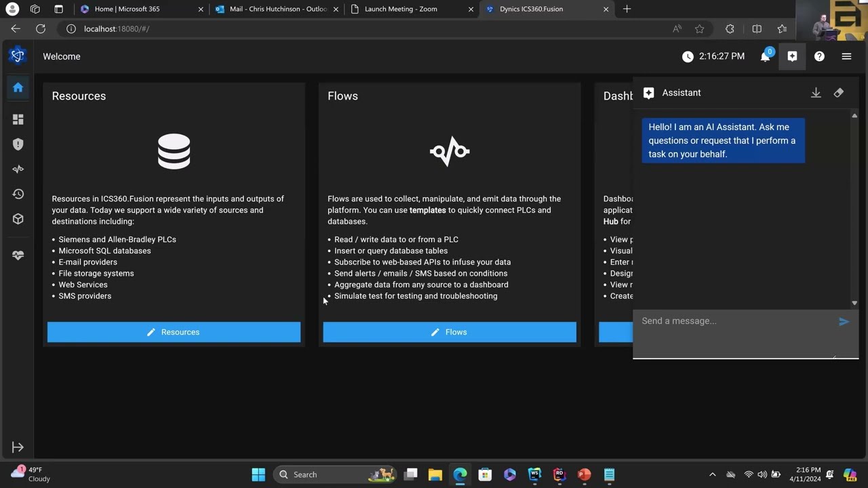Open the history clock icon in sidebar
Screen dimensions: 868x488
pos(18,194)
